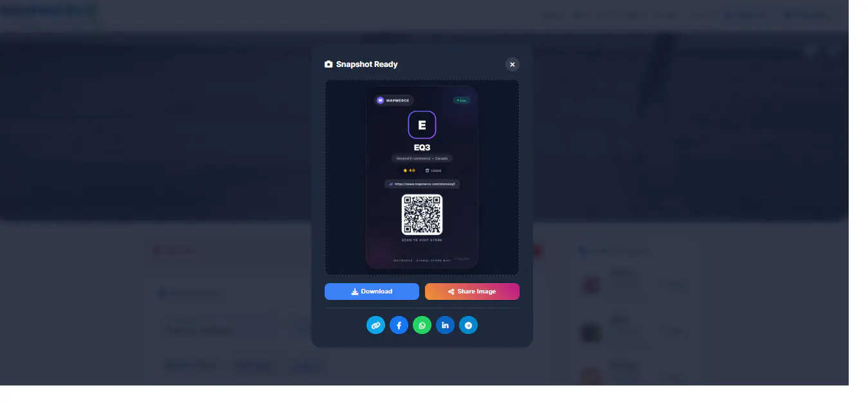The image size is (868, 408).
Task: Close the Snapshot Ready dialog
Action: click(512, 64)
